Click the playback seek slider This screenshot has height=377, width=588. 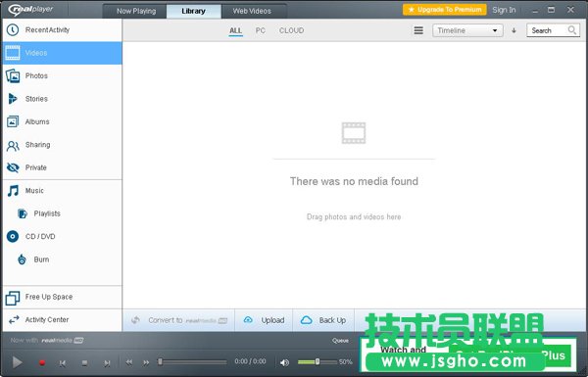coord(193,362)
